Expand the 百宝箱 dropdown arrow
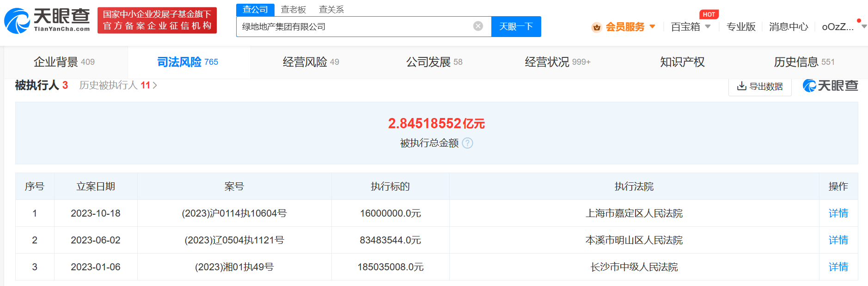This screenshot has width=868, height=286. pos(708,26)
